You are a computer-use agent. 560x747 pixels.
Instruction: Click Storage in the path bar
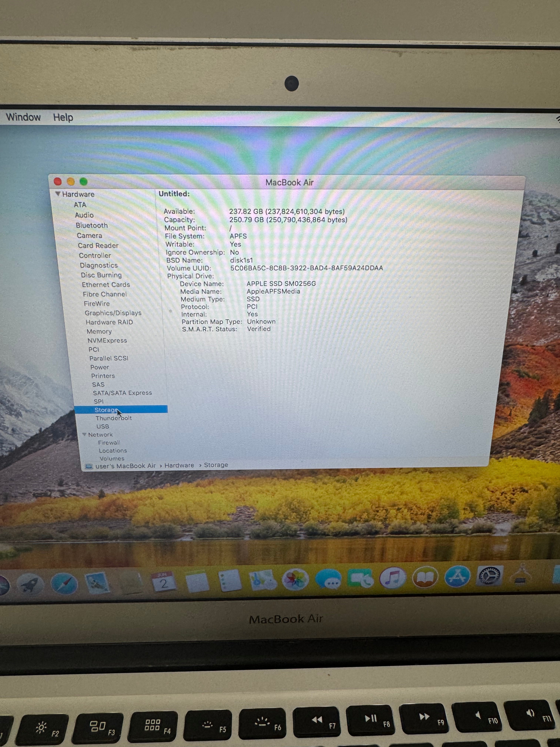pos(216,465)
